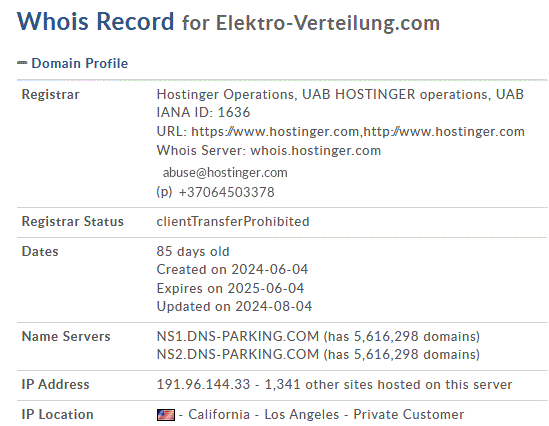Click the Whois Record heading

[x=96, y=21]
